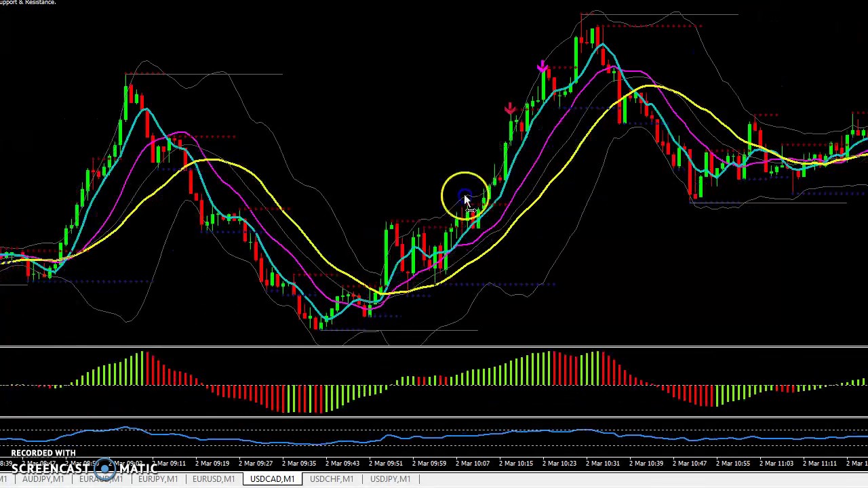Click the 2 Mar 09:27 time label

click(x=255, y=464)
